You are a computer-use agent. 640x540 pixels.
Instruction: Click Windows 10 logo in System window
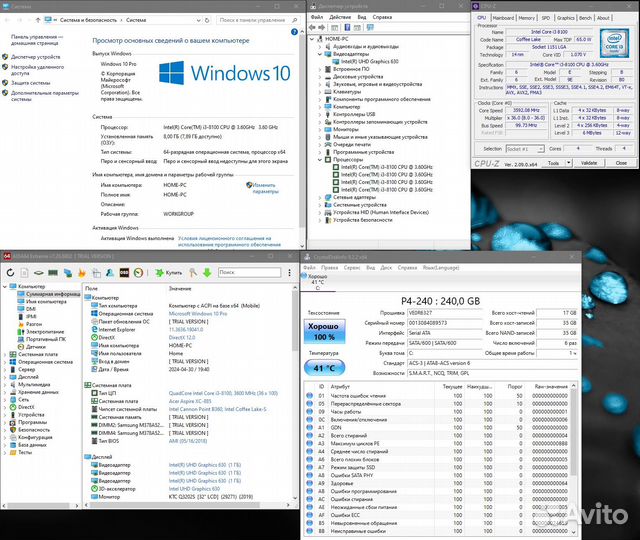[224, 73]
